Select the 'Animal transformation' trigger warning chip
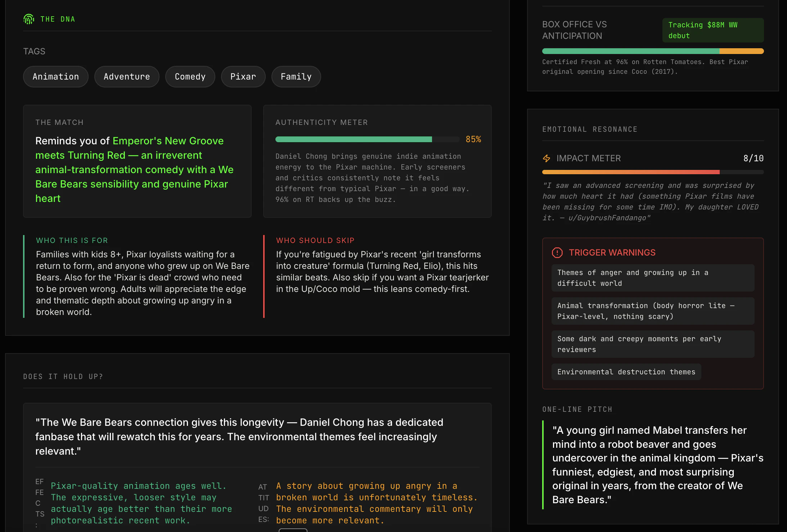The image size is (787, 532). [x=652, y=311]
